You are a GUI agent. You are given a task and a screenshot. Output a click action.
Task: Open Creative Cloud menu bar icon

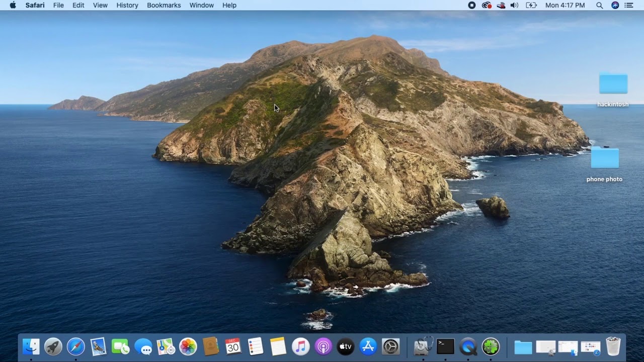pos(486,5)
